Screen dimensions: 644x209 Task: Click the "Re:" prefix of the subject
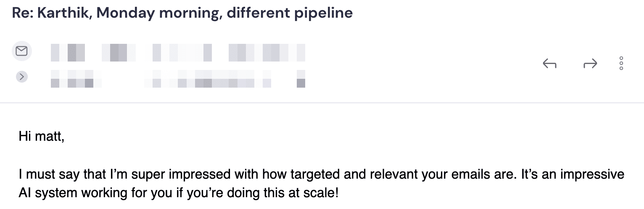click(22, 13)
